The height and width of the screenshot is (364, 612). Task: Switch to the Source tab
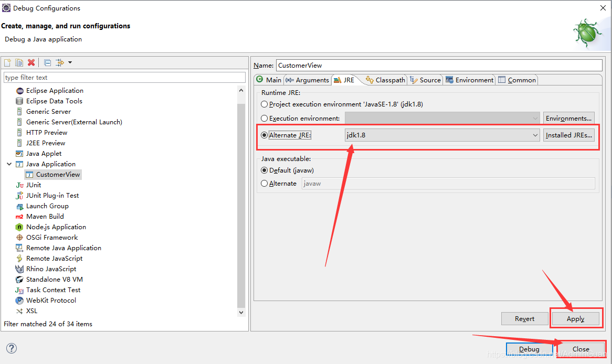click(x=426, y=80)
